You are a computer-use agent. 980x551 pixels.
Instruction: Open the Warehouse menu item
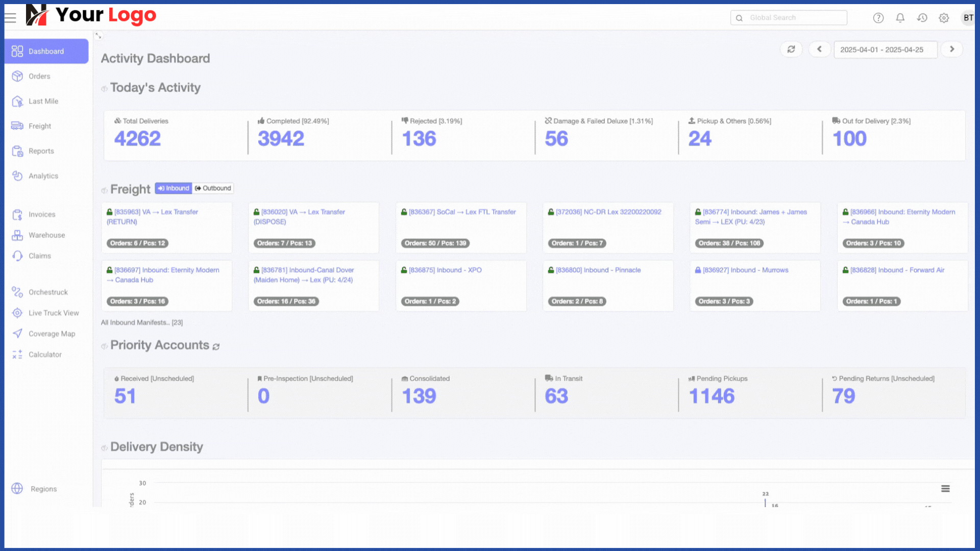(x=46, y=235)
